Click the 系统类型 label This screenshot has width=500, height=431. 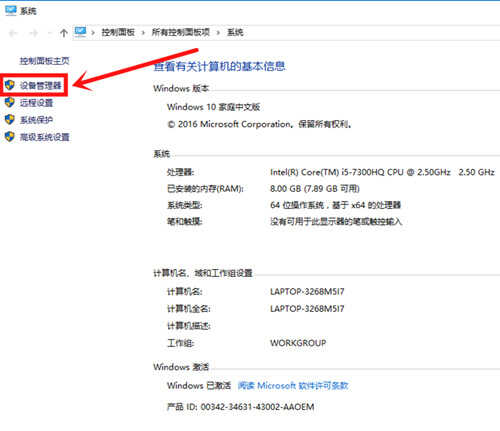click(184, 205)
